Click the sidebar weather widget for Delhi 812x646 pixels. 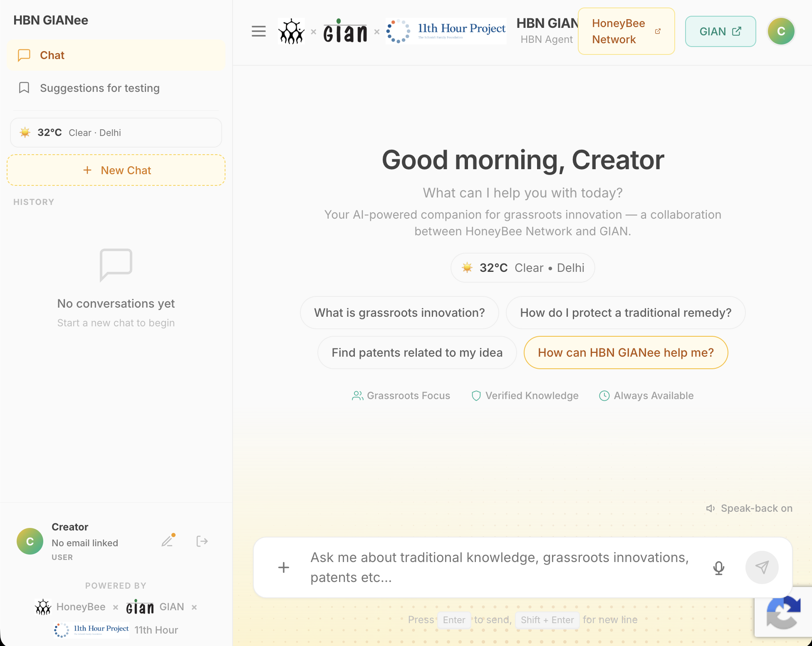116,133
